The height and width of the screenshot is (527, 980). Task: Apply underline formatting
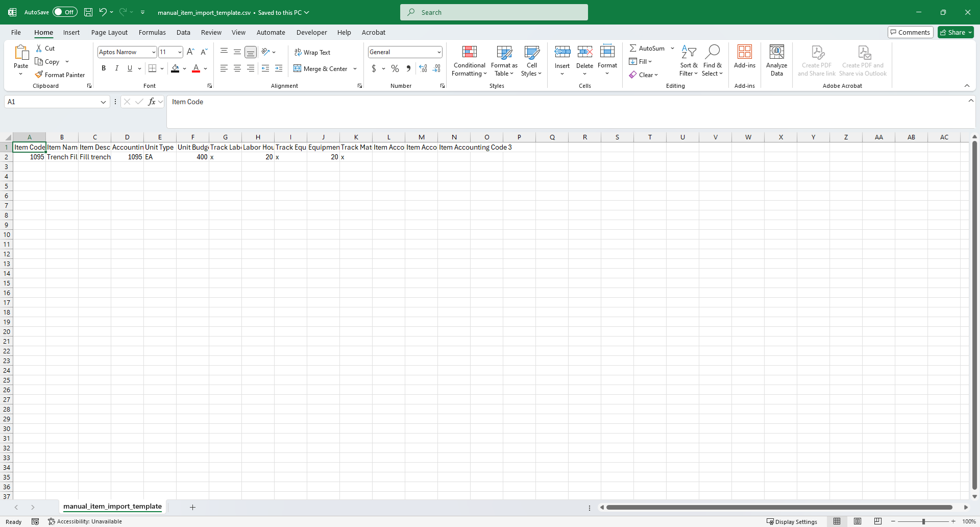(x=130, y=68)
